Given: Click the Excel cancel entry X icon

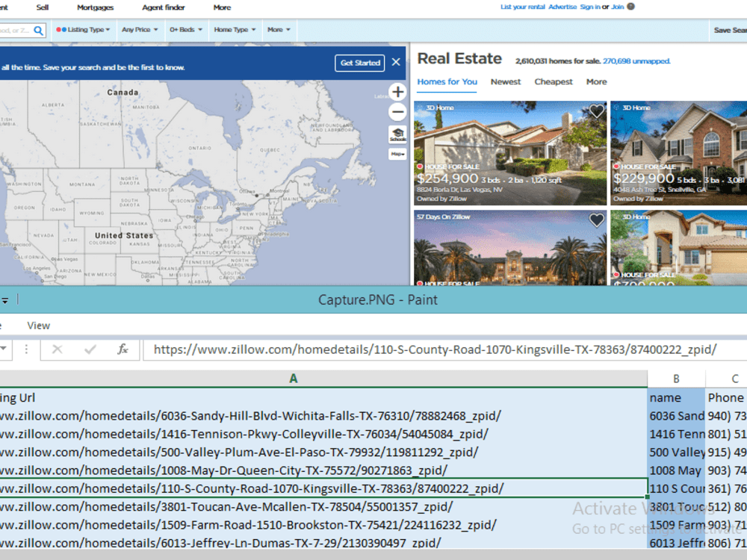Looking at the screenshot, I should pyautogui.click(x=58, y=349).
